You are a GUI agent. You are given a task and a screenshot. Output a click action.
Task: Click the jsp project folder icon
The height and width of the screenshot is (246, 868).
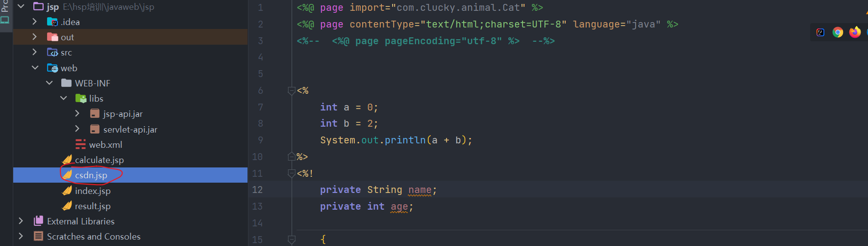(x=38, y=6)
